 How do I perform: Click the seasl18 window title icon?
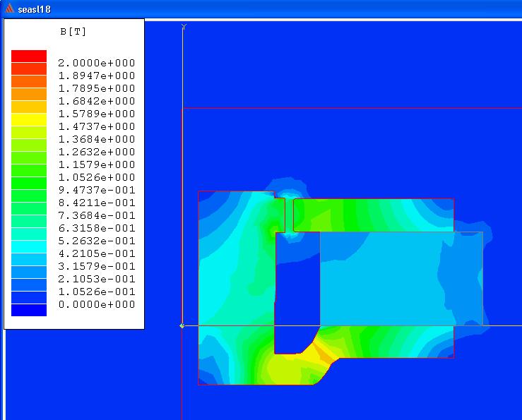point(9,8)
